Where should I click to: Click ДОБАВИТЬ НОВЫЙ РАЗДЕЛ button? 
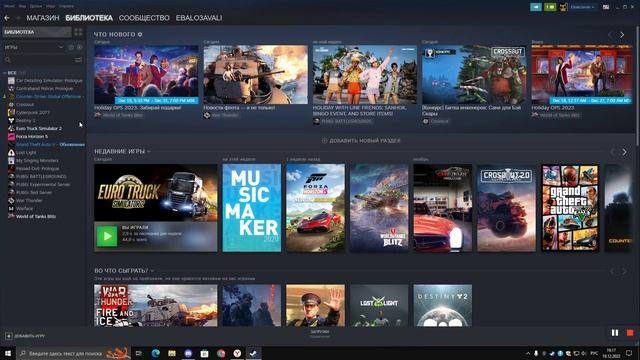click(x=361, y=140)
